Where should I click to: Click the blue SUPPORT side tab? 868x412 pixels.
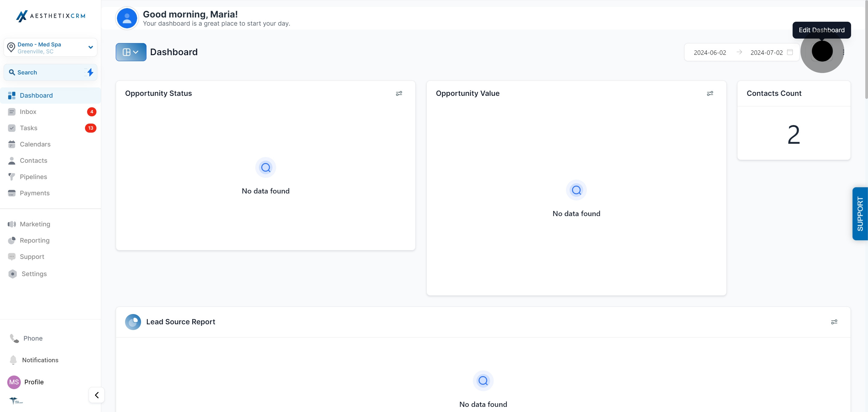tap(860, 214)
